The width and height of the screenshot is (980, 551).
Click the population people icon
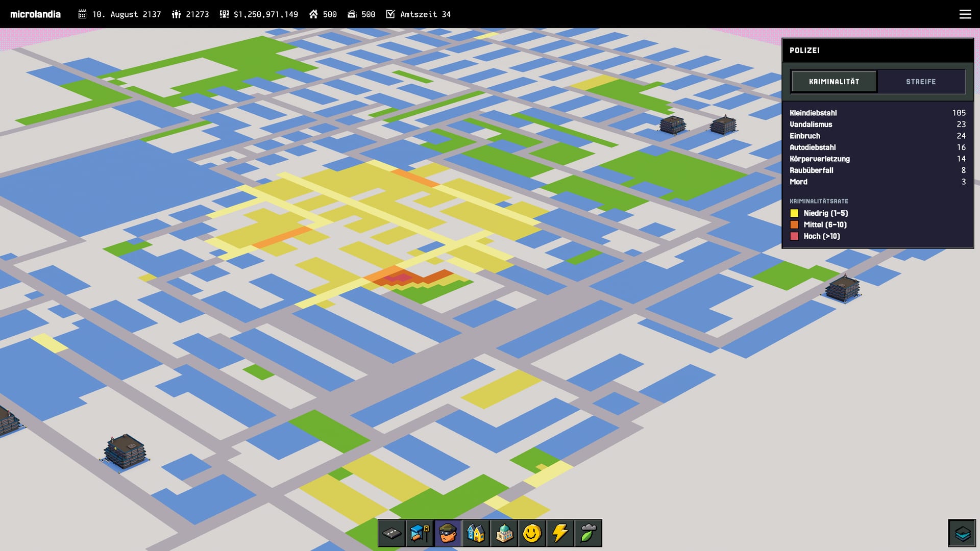pos(176,14)
